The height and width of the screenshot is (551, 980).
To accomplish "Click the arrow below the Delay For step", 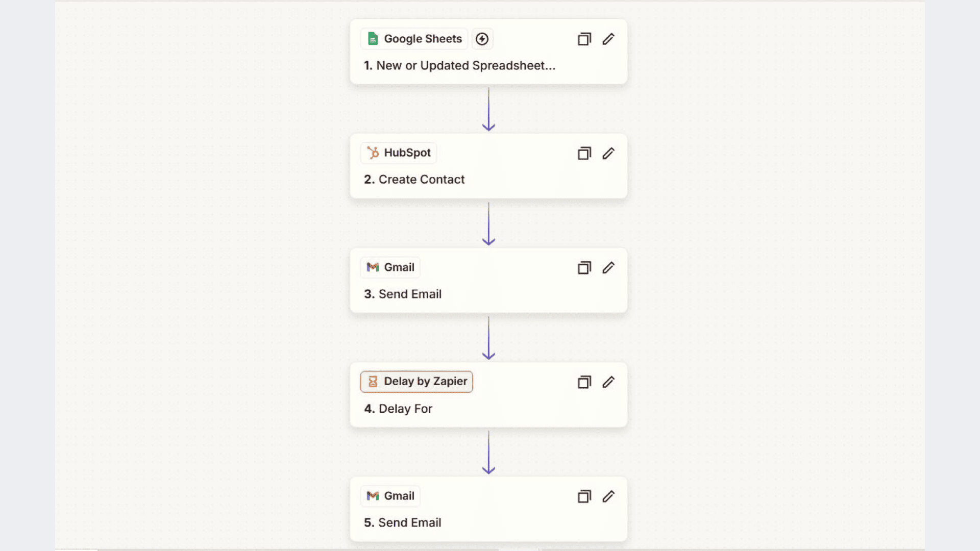I will click(489, 452).
